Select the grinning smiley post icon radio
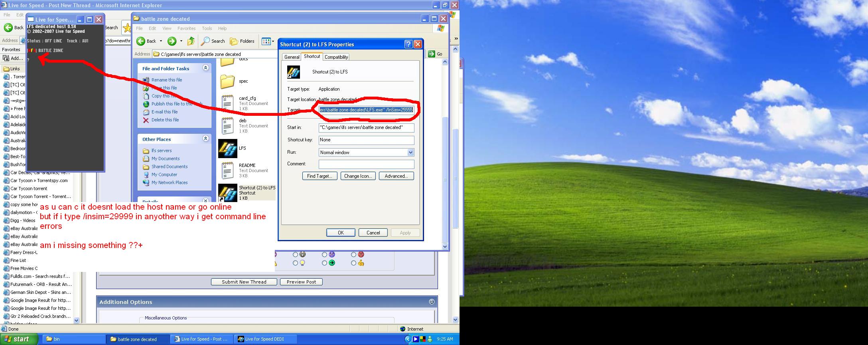The height and width of the screenshot is (345, 868). [x=295, y=255]
